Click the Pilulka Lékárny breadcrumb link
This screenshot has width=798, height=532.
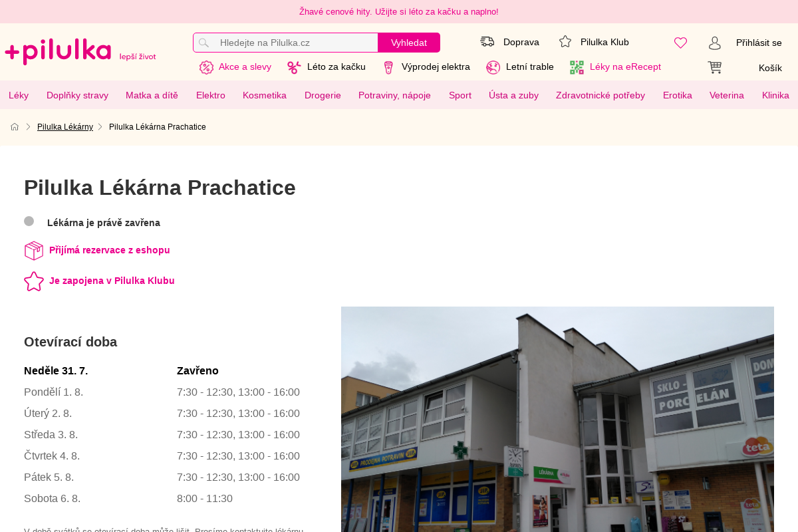tap(65, 126)
